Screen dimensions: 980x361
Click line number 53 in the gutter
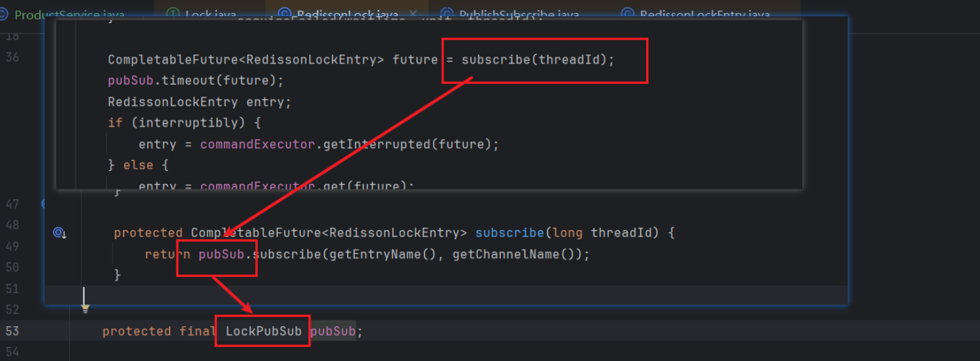(13, 331)
